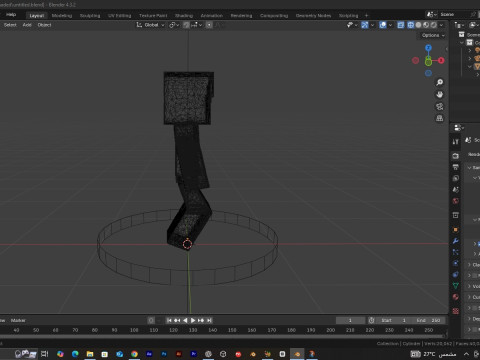Select rendered viewport shading
This screenshot has width=480, height=360.
click(x=434, y=25)
